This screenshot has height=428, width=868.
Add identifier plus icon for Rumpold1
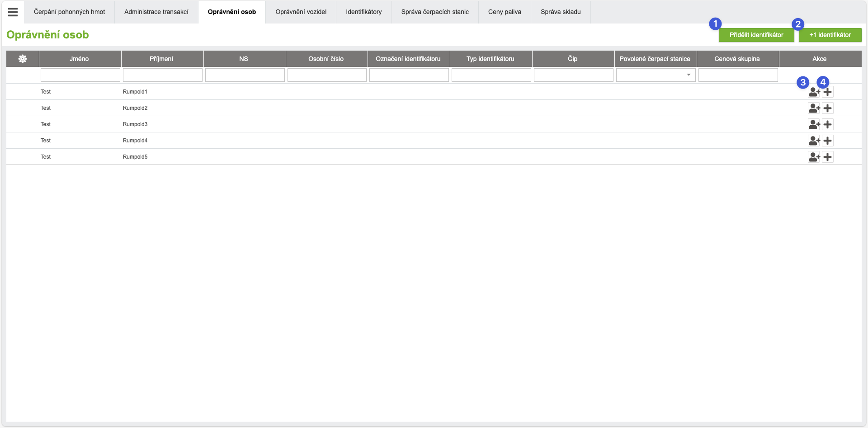[828, 92]
